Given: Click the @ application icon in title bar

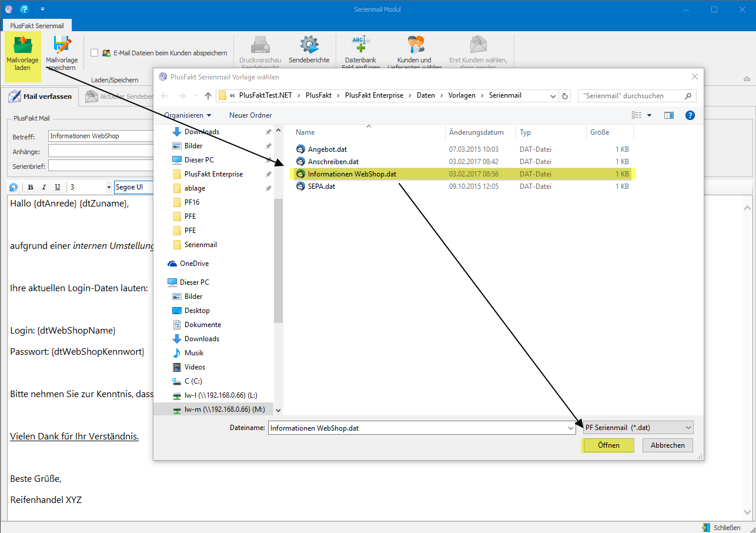Looking at the screenshot, I should (8, 9).
